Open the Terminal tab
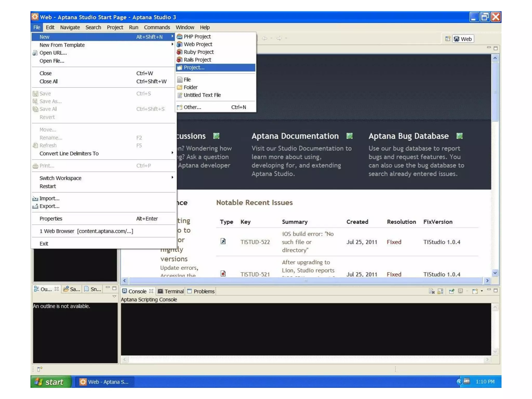The height and width of the screenshot is (399, 532). pyautogui.click(x=171, y=291)
